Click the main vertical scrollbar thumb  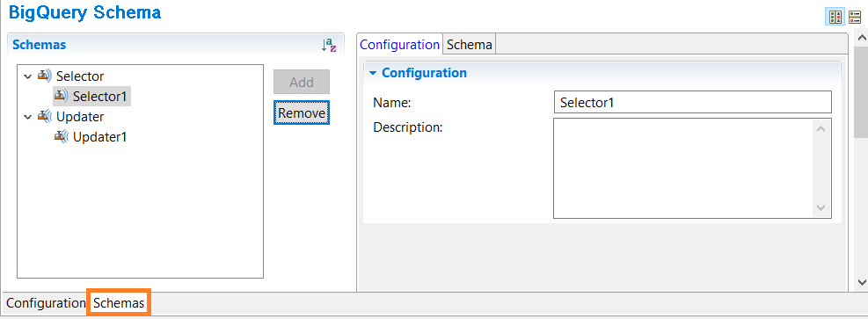tap(861, 91)
